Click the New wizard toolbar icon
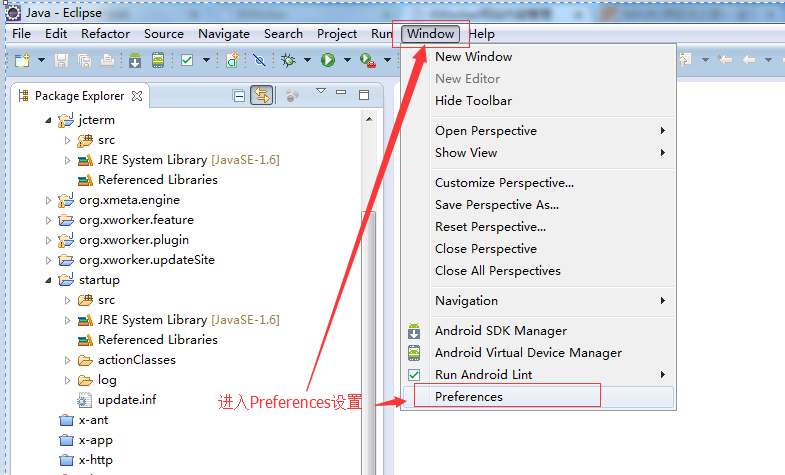The height and width of the screenshot is (475, 785). point(23,61)
